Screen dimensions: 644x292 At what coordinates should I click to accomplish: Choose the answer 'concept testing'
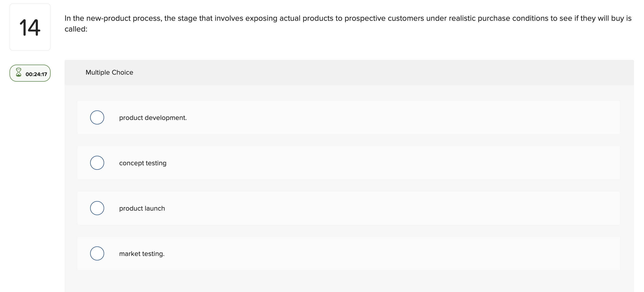pos(143,163)
